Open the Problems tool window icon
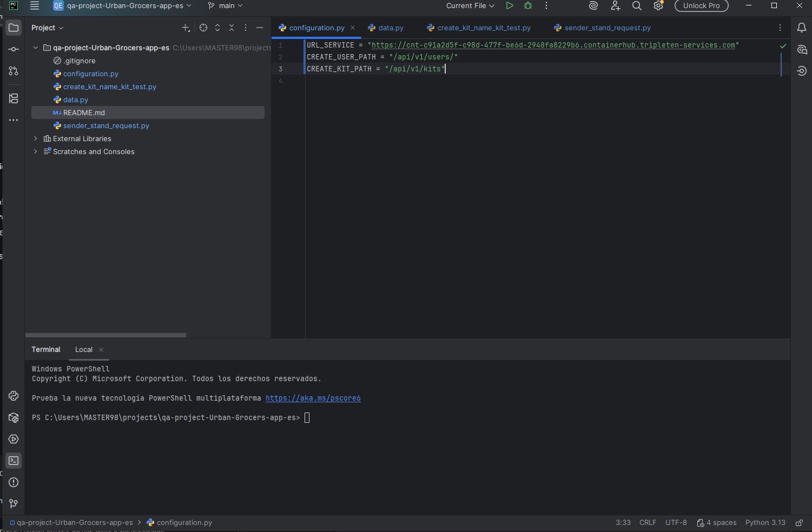The height and width of the screenshot is (532, 812). (x=14, y=482)
